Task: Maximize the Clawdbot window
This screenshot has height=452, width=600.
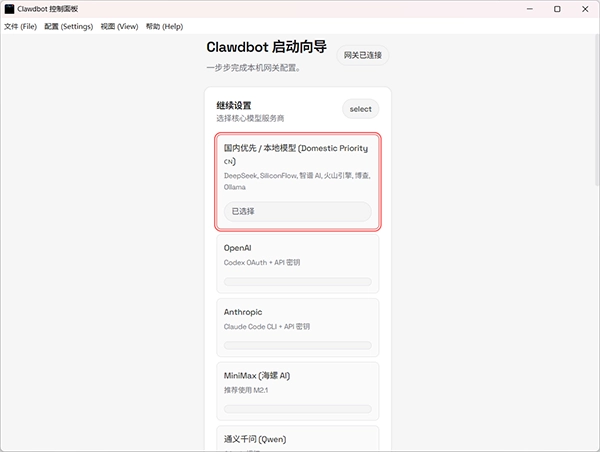Action: pos(557,8)
